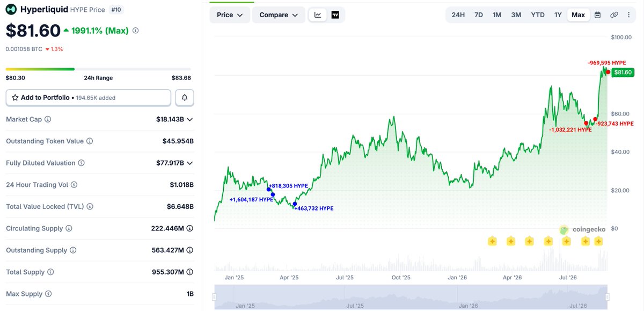Show Total Value Locked info icon
Image resolution: width=644 pixels, height=311 pixels.
(x=90, y=207)
